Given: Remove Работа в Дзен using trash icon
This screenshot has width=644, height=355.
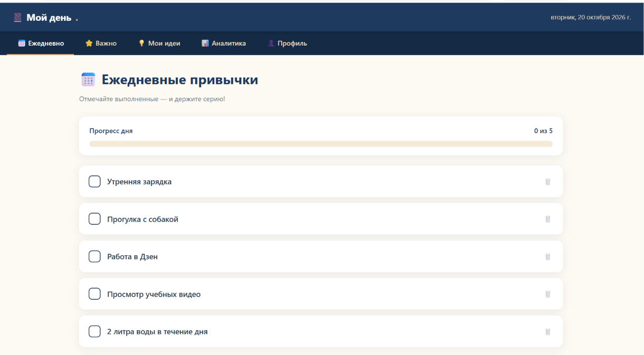Looking at the screenshot, I should [x=547, y=257].
